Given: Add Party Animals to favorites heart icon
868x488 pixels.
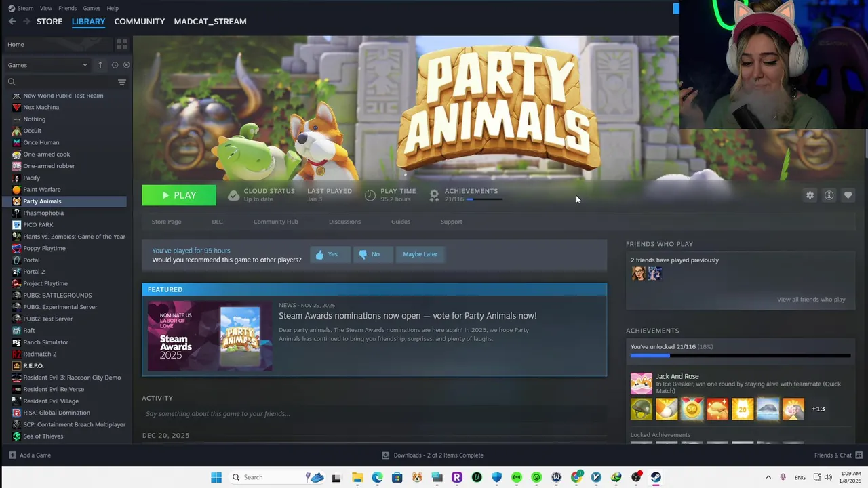Looking at the screenshot, I should (x=848, y=195).
